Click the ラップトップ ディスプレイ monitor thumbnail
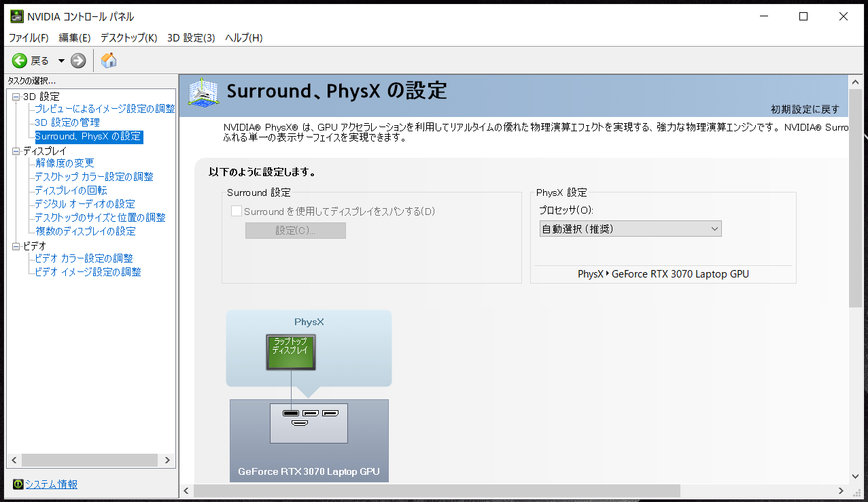The width and height of the screenshot is (868, 502). pos(291,352)
